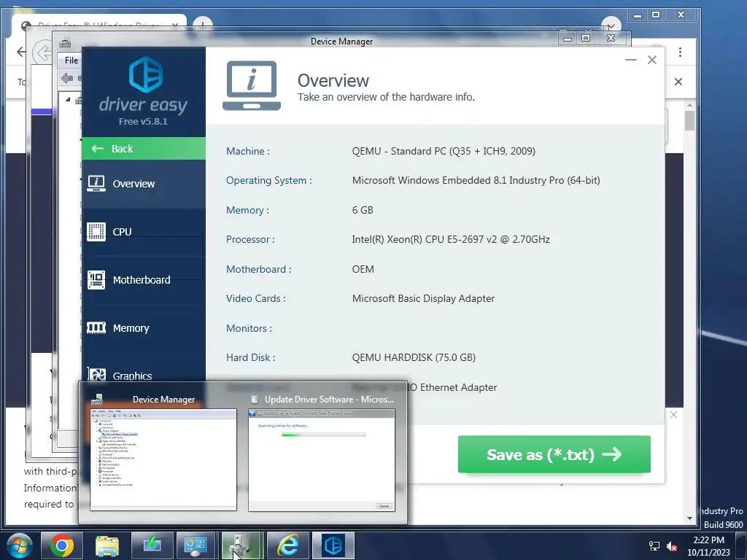Open a new Chrome tab with plus button

(203, 24)
